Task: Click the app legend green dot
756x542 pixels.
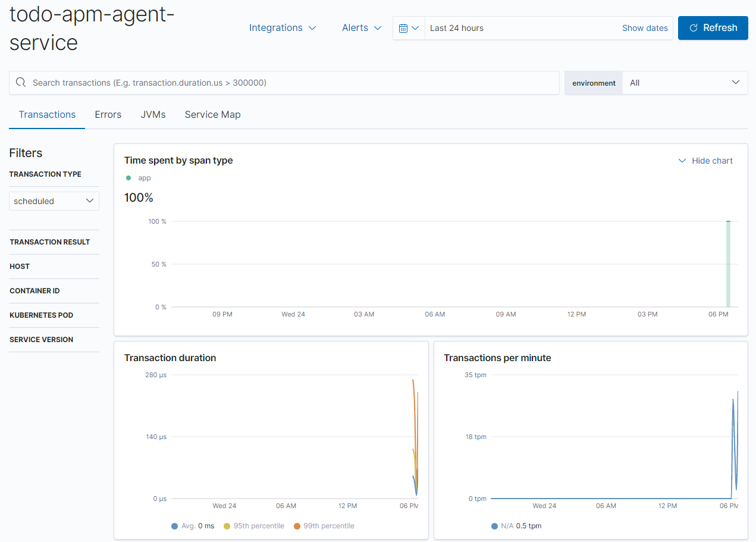Action: pyautogui.click(x=128, y=178)
